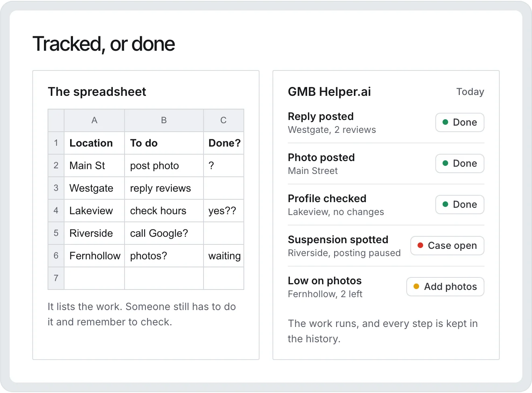Click the "Reply posted" entry title

pyautogui.click(x=321, y=116)
